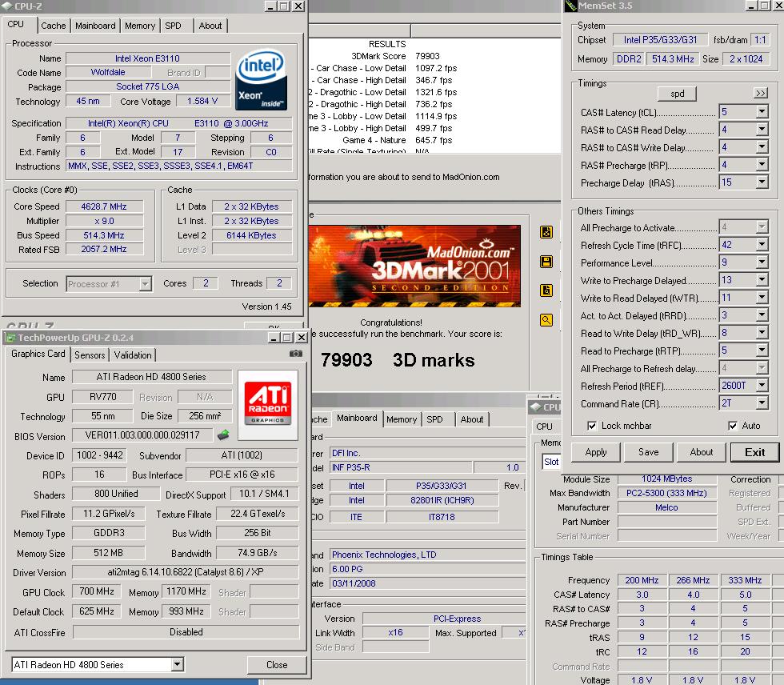Select the SPD tab in lower CPU-Z window

coord(434,419)
